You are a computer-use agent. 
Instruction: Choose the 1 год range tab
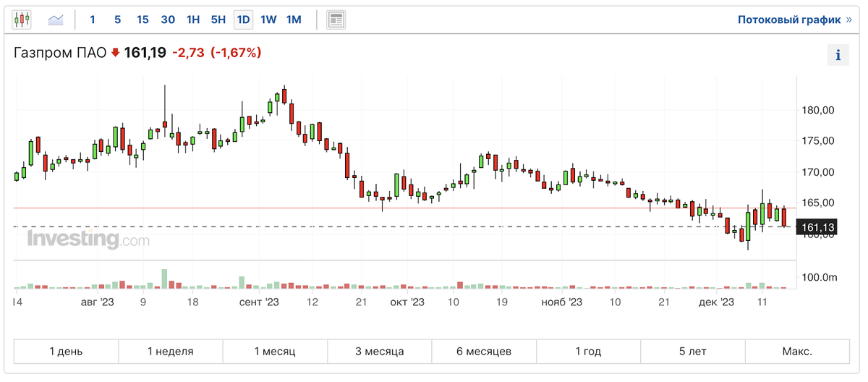pyautogui.click(x=589, y=352)
